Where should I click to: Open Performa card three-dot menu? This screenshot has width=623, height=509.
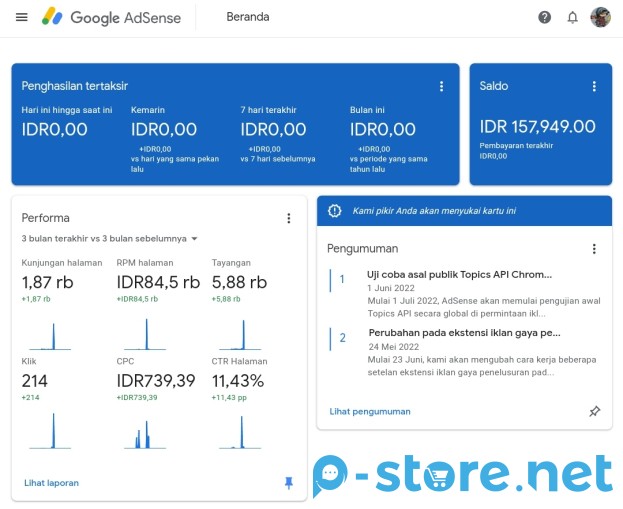[289, 218]
